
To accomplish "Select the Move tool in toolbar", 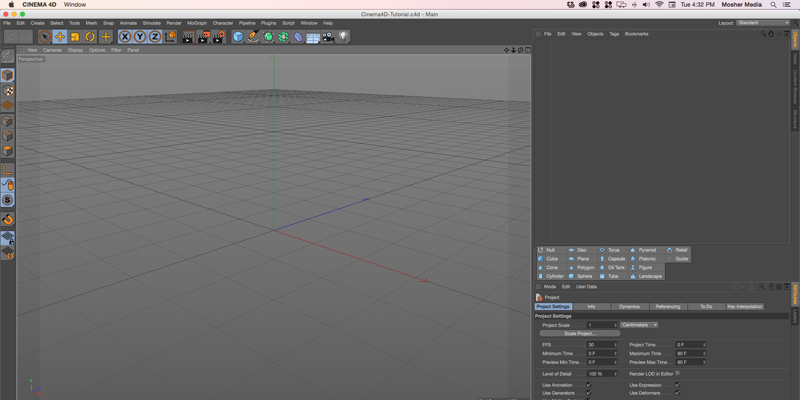I will [60, 37].
